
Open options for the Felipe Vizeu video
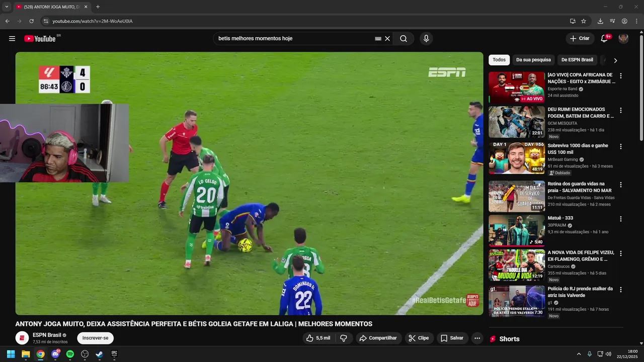coord(621,253)
